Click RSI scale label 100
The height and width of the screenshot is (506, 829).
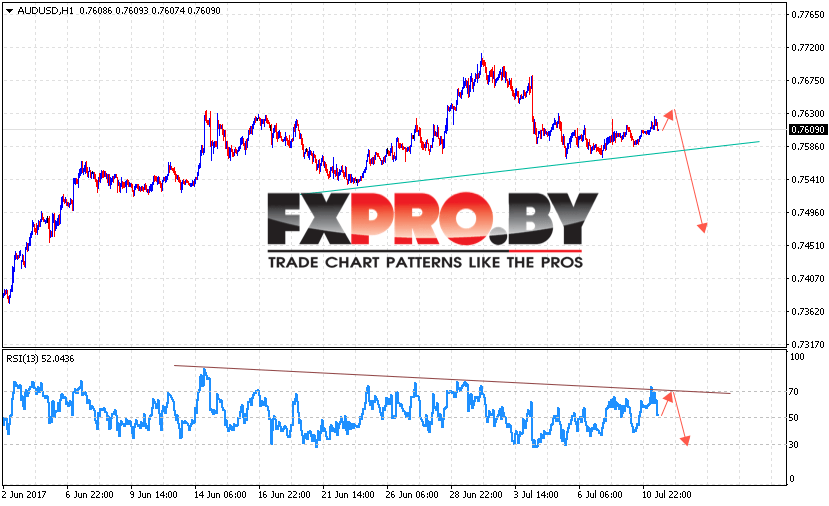797,357
